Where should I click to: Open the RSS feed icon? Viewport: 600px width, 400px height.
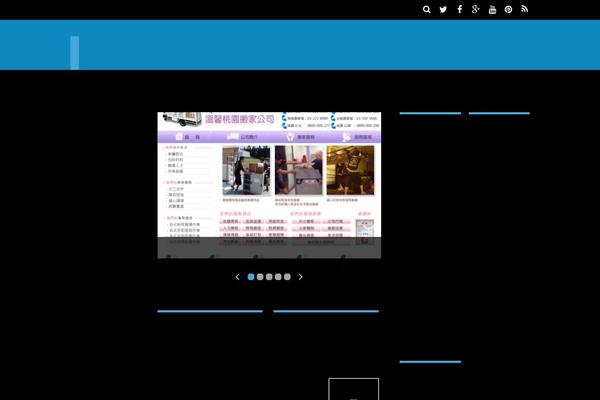(525, 9)
